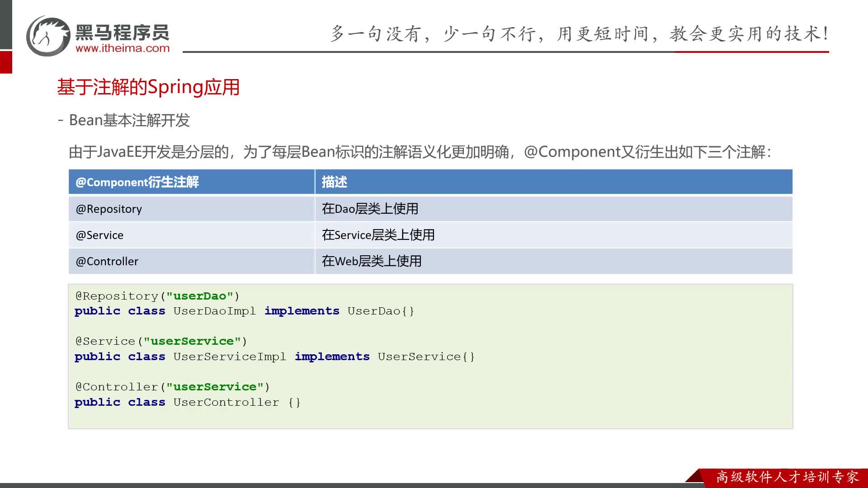Click the 黑马程序员 brand name
Viewport: 868px width, 488px height.
(x=122, y=33)
